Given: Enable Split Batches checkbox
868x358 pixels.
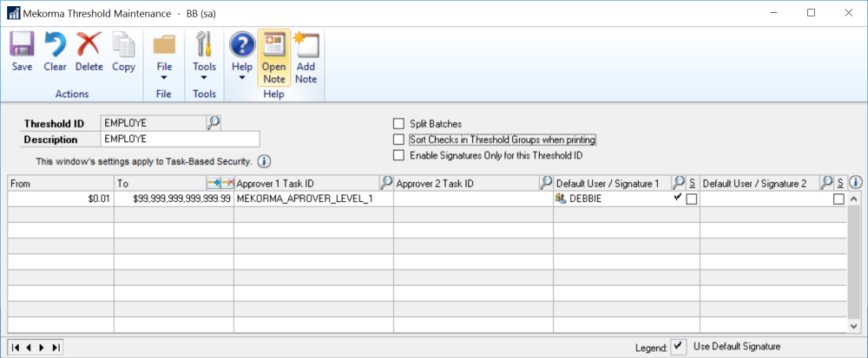Looking at the screenshot, I should click(x=398, y=124).
